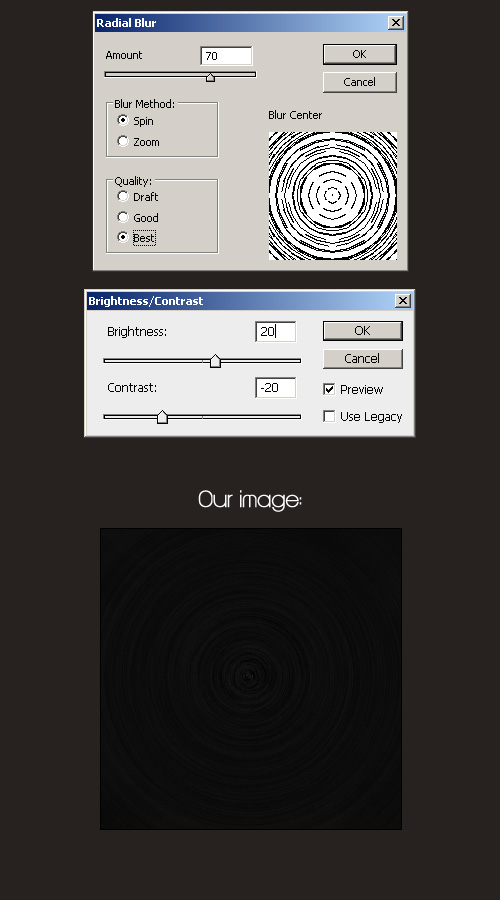Screen dimensions: 500x900
Task: Click the Brightness slider handle
Action: pyautogui.click(x=215, y=361)
